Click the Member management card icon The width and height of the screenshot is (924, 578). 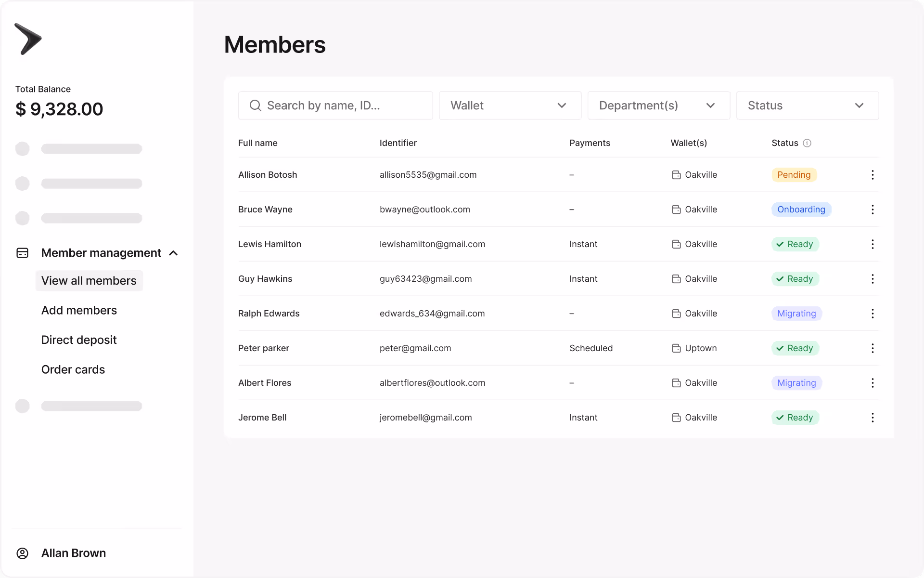click(x=22, y=252)
